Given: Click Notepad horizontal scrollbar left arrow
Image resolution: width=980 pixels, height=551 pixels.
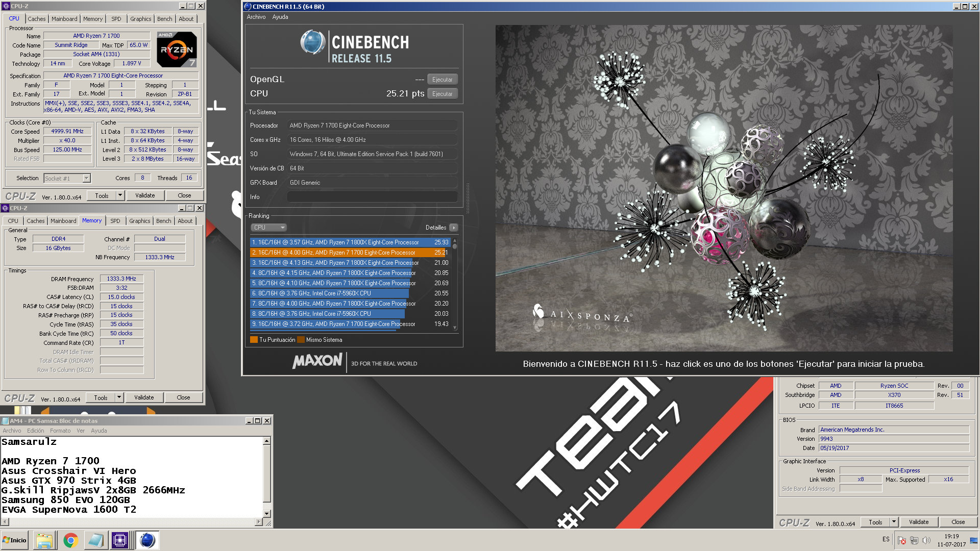Looking at the screenshot, I should click(5, 522).
